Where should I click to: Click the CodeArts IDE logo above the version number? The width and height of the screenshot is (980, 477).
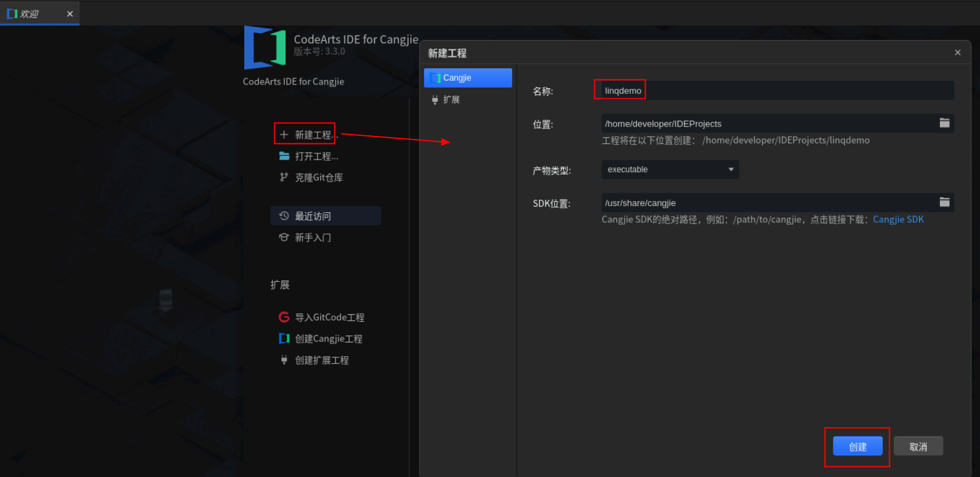[x=264, y=47]
